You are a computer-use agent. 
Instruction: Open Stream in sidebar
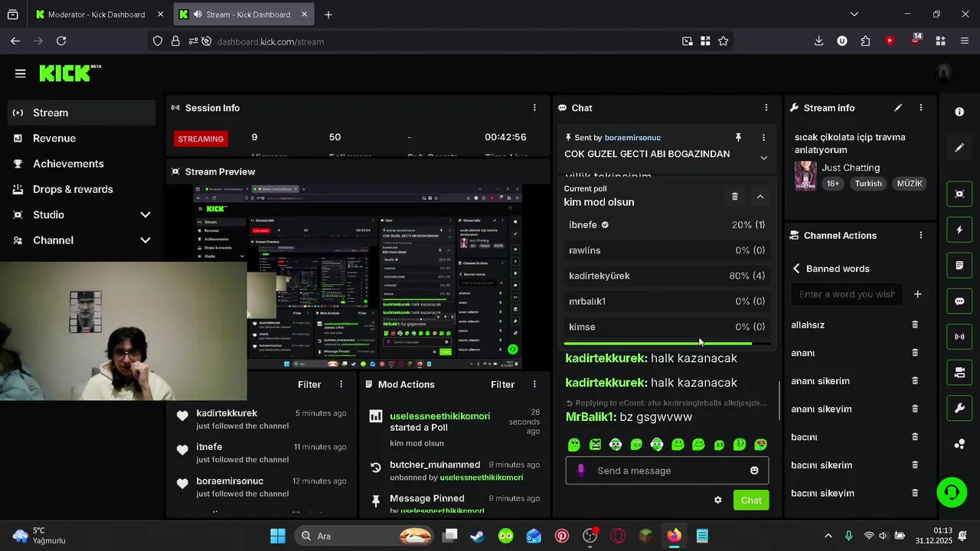pos(82,112)
